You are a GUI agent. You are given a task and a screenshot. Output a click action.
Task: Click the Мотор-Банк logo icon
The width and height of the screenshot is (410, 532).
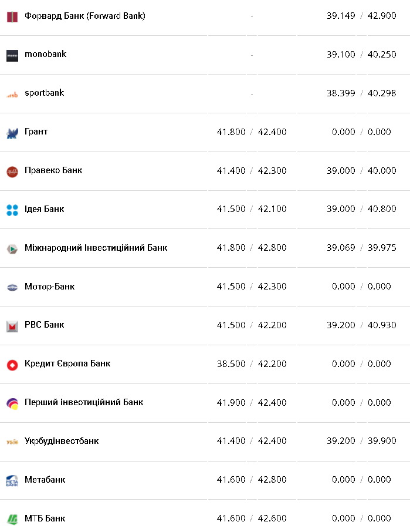point(12,287)
